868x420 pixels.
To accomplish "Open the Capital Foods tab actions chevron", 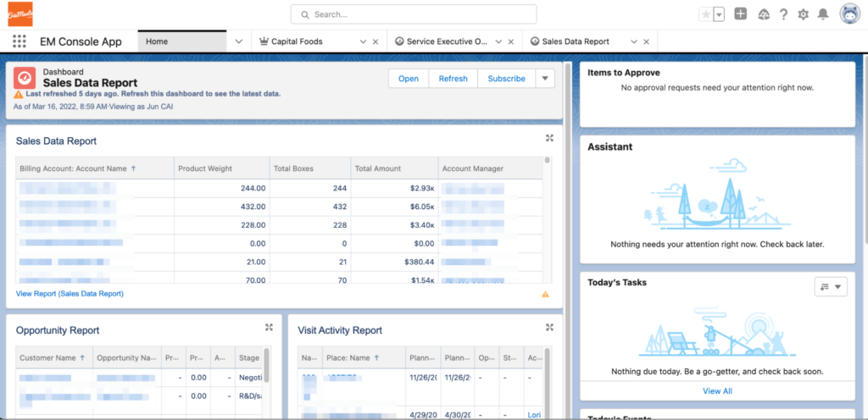I will [363, 42].
